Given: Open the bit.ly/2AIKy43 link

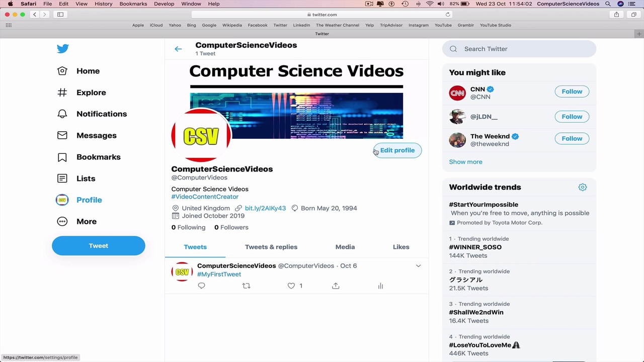Looking at the screenshot, I should click(x=265, y=208).
